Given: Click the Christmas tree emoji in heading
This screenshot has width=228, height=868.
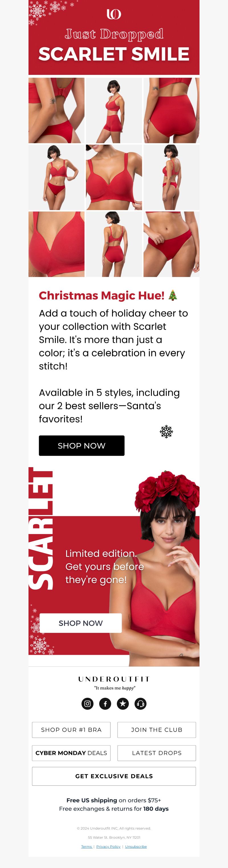Looking at the screenshot, I should tap(173, 295).
